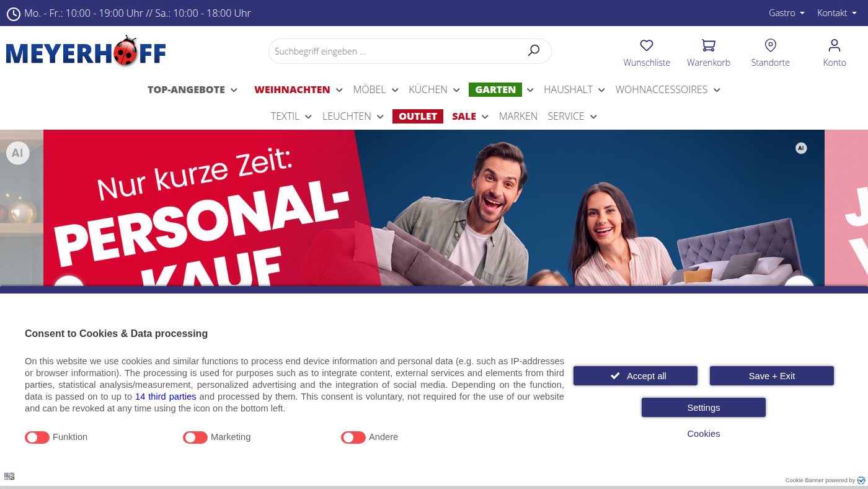This screenshot has width=868, height=489.
Task: Expand the Top-Angebote menu chevron
Action: pos(234,90)
